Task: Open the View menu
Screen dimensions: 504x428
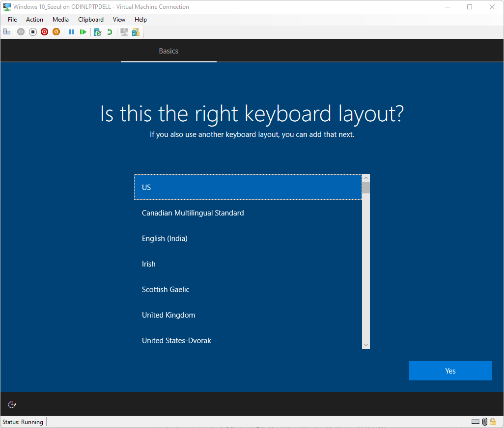Action: [x=119, y=20]
